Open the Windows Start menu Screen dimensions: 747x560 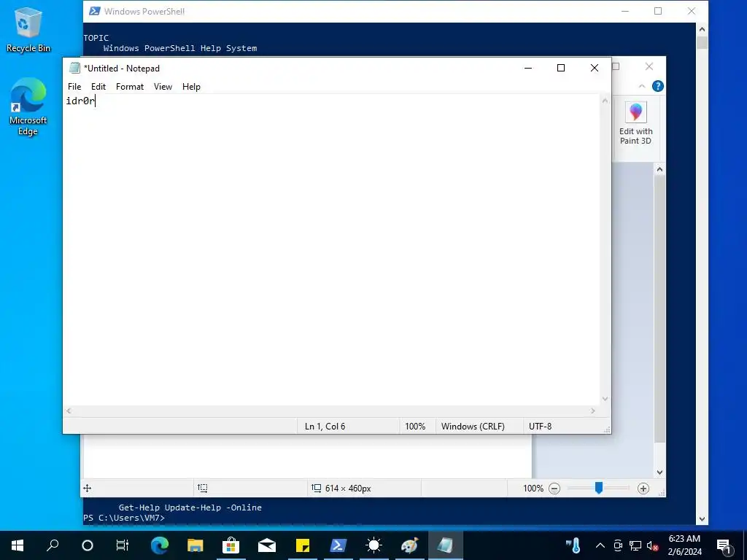click(x=18, y=545)
